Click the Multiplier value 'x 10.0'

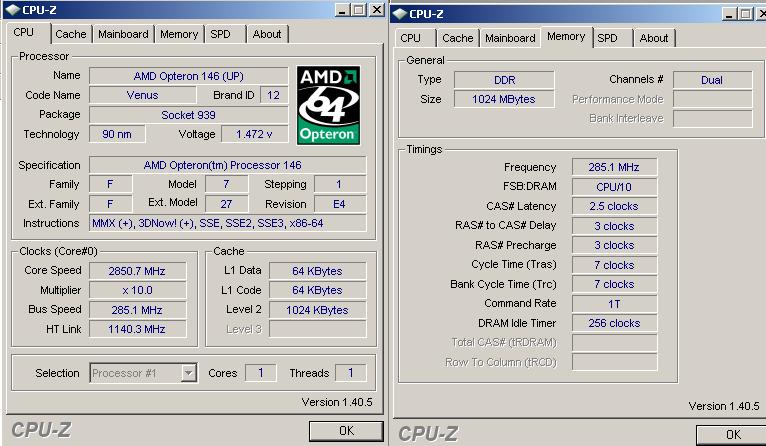tap(137, 290)
